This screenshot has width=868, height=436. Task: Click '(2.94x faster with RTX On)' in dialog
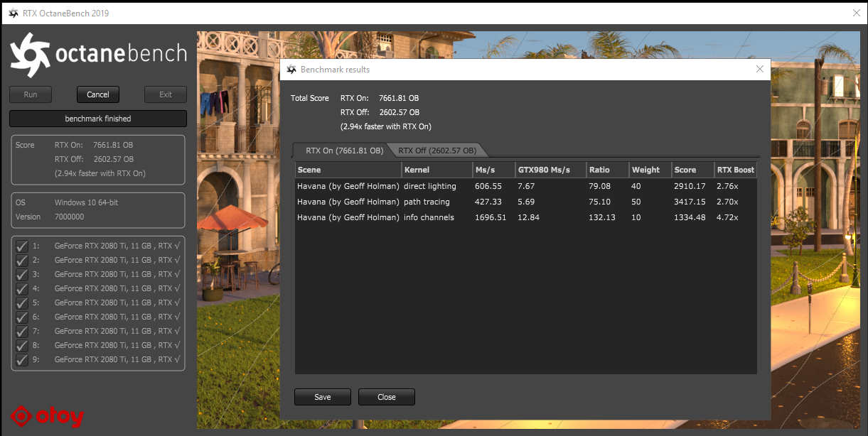tap(385, 126)
